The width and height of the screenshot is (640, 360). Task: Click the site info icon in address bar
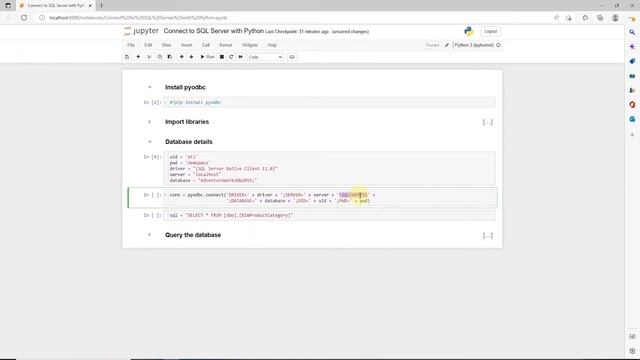tap(42, 18)
